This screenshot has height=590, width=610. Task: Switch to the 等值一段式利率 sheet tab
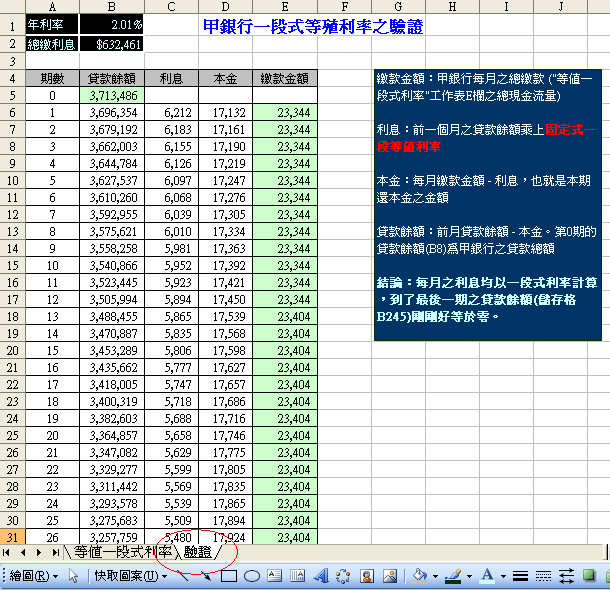point(121,552)
